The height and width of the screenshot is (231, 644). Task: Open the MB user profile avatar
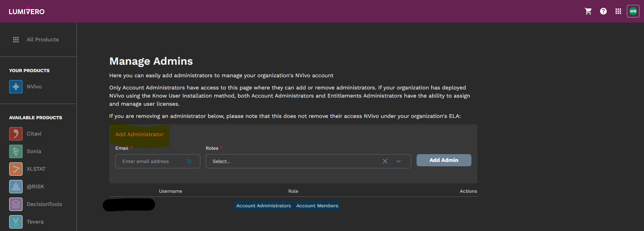633,11
